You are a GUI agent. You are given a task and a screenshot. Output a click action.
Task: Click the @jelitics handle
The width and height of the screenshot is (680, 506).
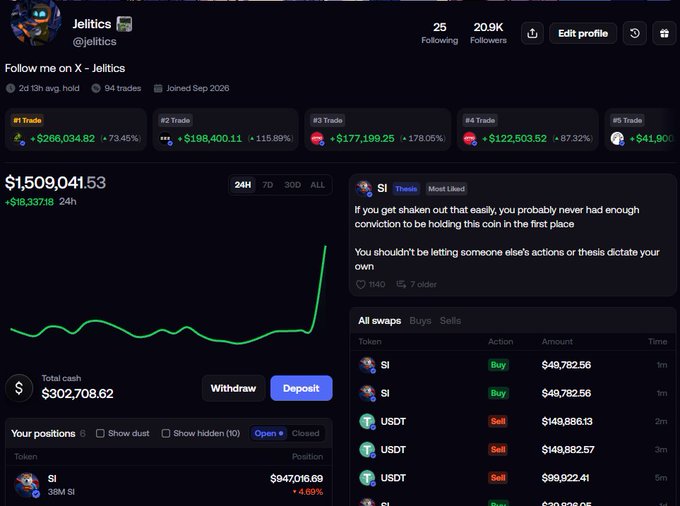coord(95,42)
